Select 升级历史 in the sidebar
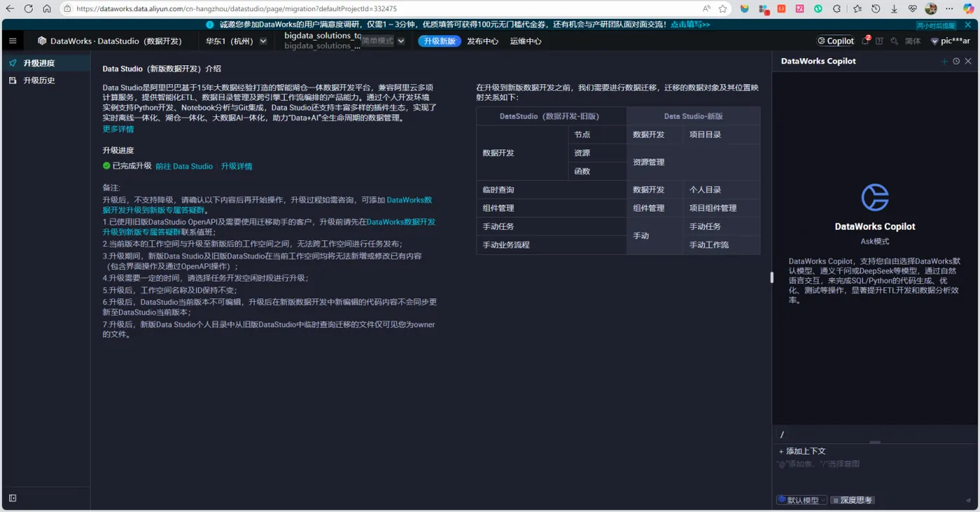Viewport: 980px width, 512px height. [45, 80]
